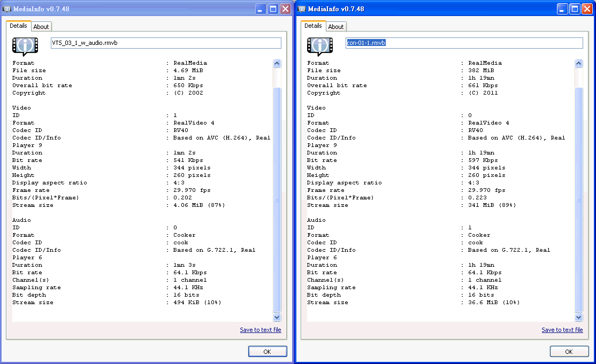Viewport: 596px width, 364px height.
Task: Select '382 MiB' file size value
Action: 481,71
